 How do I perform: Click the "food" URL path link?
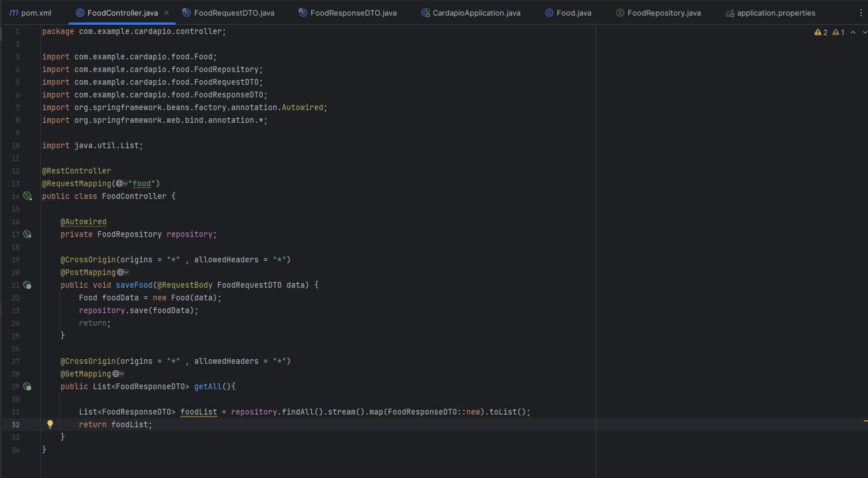point(142,183)
